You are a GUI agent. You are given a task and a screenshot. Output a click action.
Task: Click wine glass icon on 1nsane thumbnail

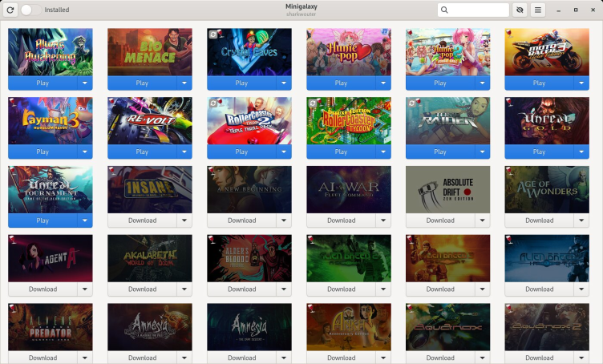112,171
